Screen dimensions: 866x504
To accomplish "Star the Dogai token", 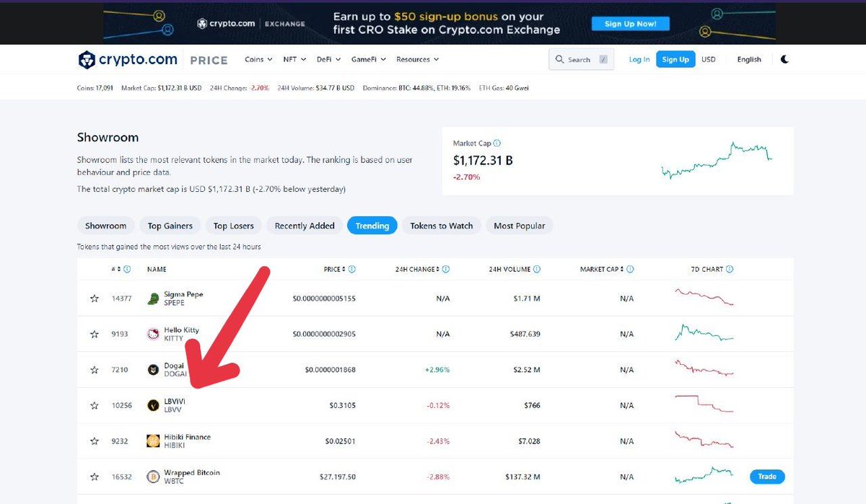I will [95, 370].
